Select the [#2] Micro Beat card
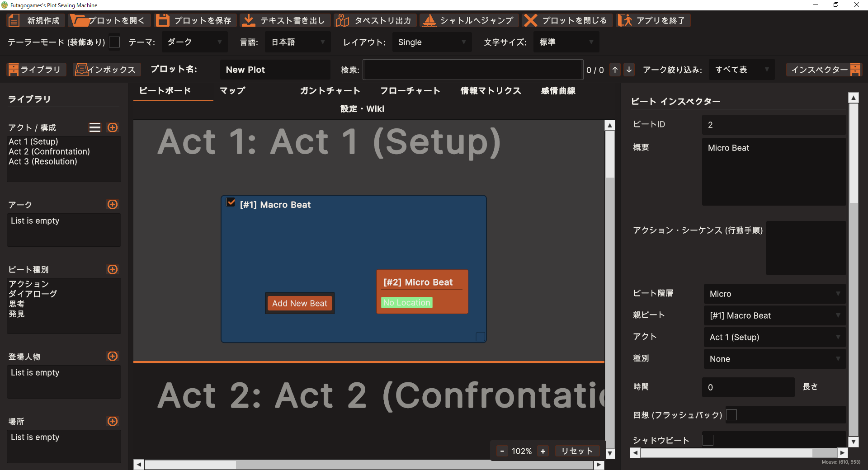Screen dimensions: 868x470 [422, 291]
